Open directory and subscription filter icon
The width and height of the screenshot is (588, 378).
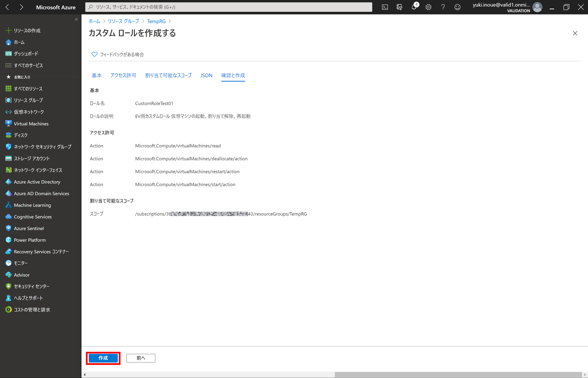(x=399, y=7)
